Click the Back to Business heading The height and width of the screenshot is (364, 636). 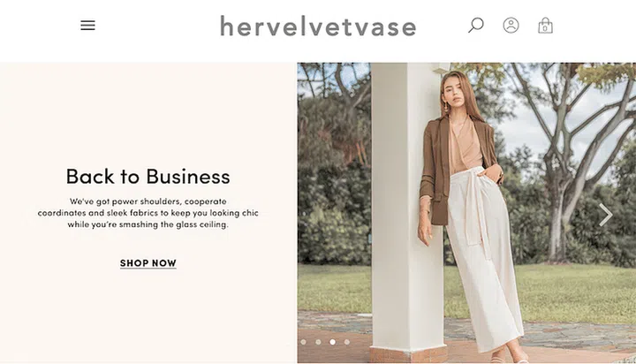click(x=148, y=176)
